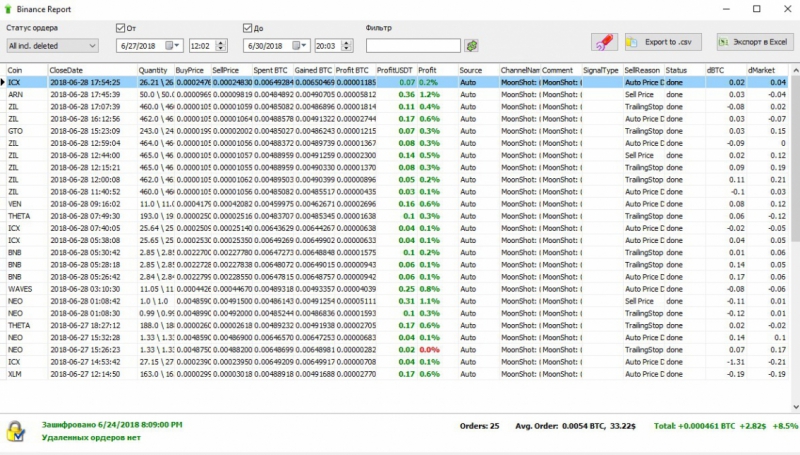Click the -1.31 dBTC cell

726,362
